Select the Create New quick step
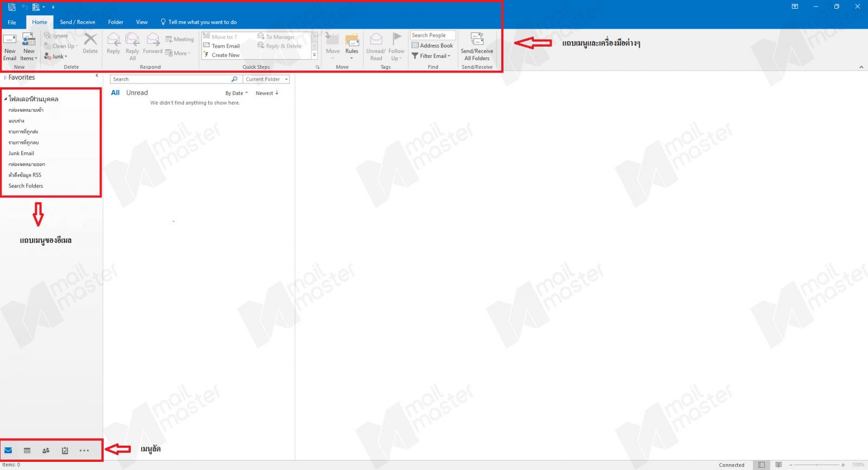Viewport: 868px width, 470px height. [x=221, y=55]
